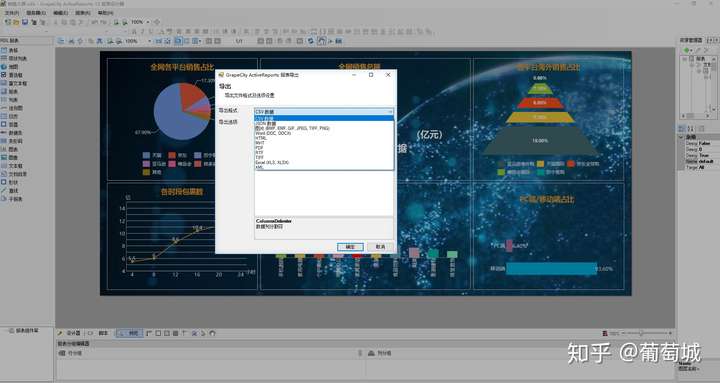Select PDF in the export format list
Viewport: 720px width, 383px height.
click(x=259, y=148)
